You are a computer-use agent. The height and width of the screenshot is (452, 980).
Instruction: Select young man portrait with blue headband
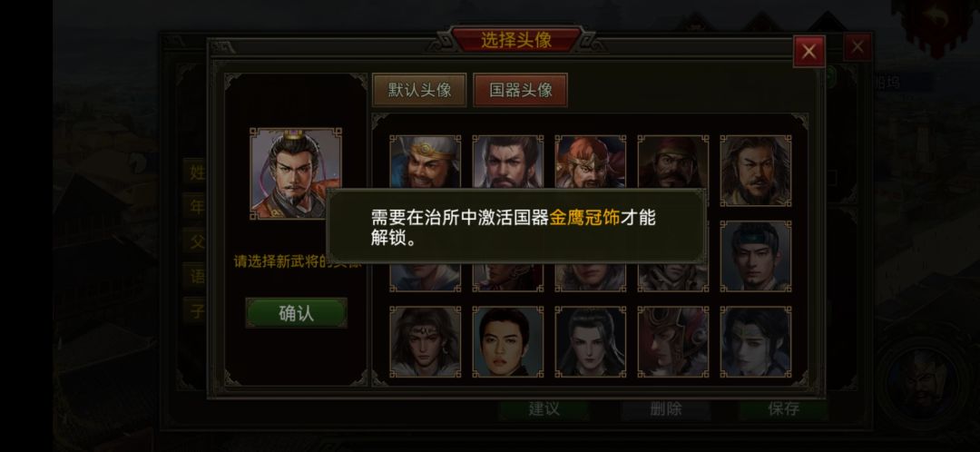[x=756, y=256]
